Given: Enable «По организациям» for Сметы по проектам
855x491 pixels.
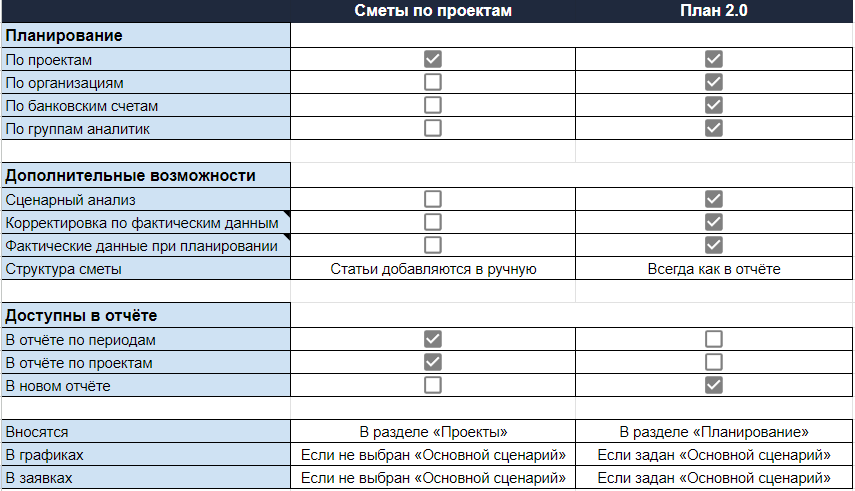Looking at the screenshot, I should click(433, 82).
